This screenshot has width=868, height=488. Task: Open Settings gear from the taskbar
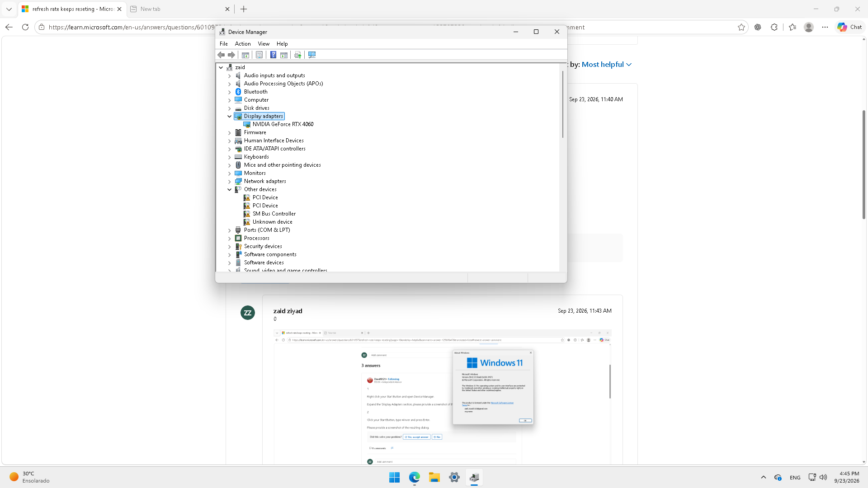pos(454,477)
